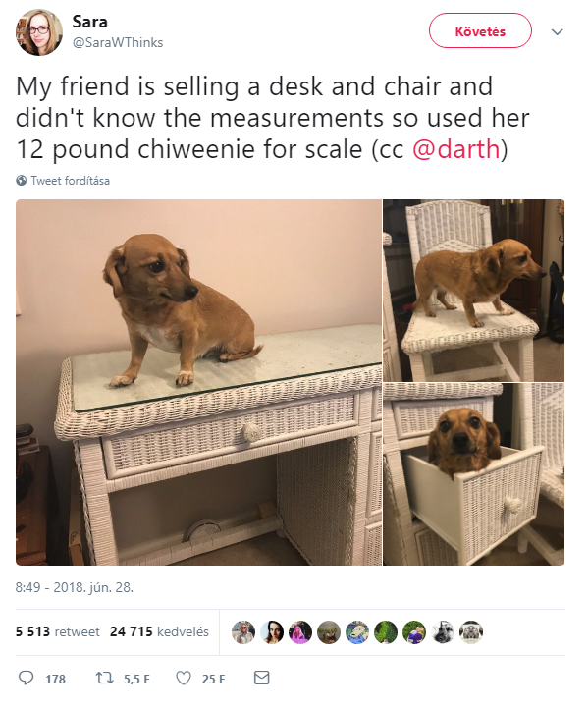Click the Követés follow button
This screenshot has height=710, width=588.
point(480,30)
